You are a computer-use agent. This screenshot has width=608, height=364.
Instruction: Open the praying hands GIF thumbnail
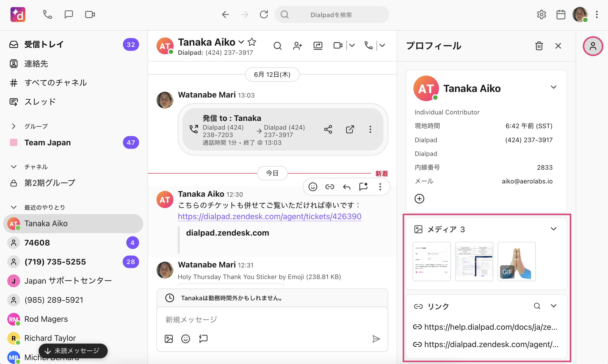(x=516, y=261)
